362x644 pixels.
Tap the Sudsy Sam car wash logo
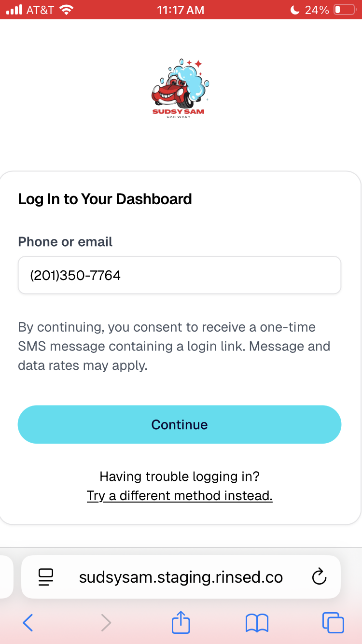coord(180,89)
